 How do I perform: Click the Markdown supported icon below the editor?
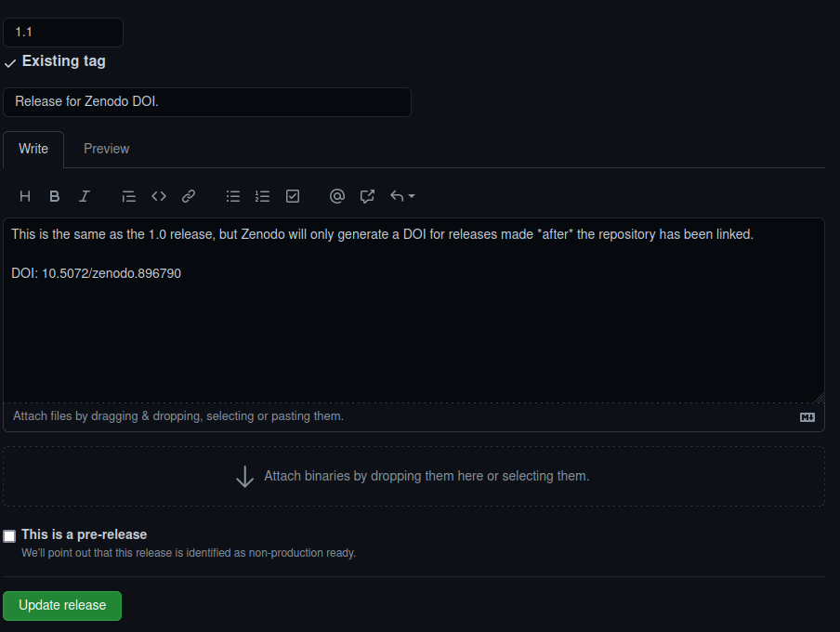click(x=807, y=417)
